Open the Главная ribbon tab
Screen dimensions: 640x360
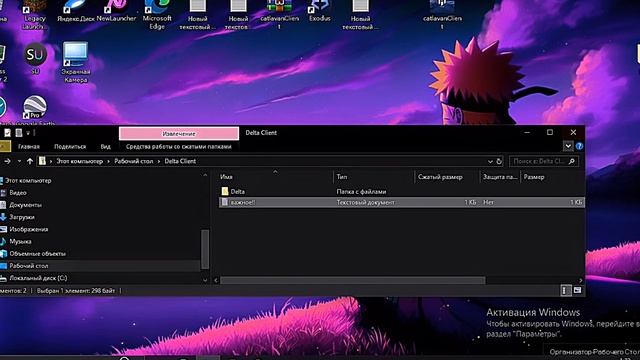click(x=29, y=147)
